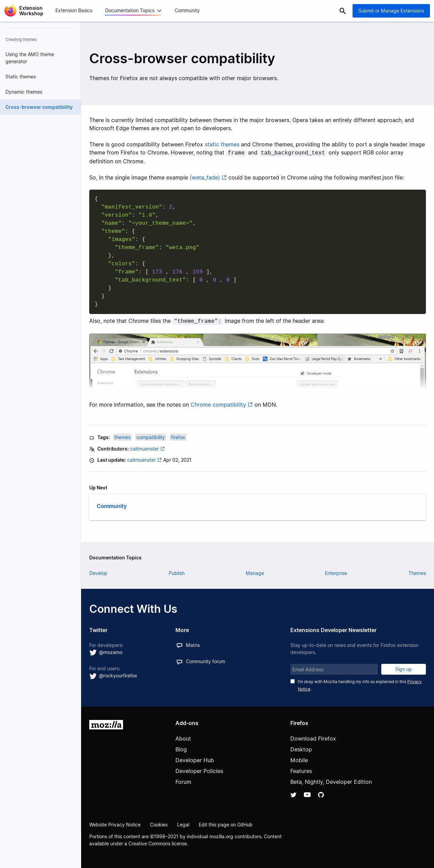Open Beta, Nightly, Developer Edition link
Viewport: 434px width, 868px height.
pos(331,782)
